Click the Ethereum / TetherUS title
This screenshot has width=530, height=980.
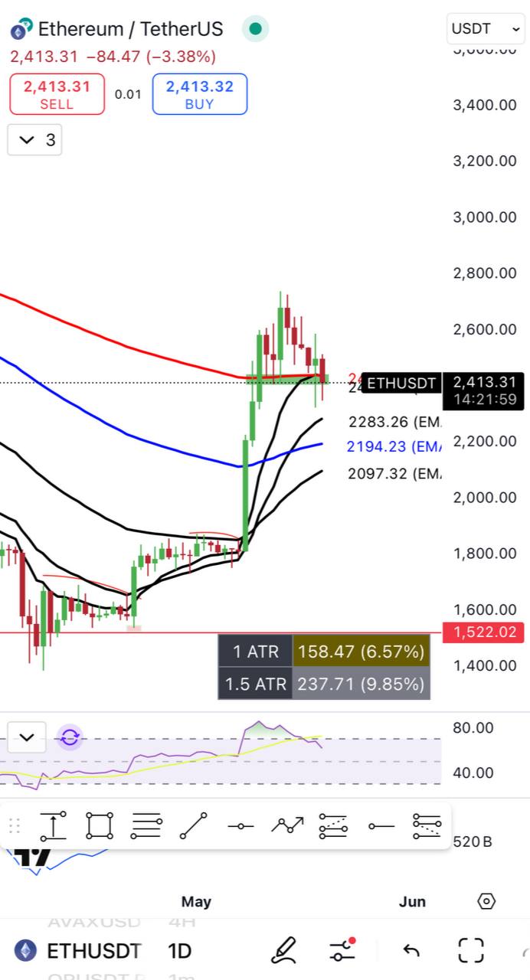(x=130, y=29)
